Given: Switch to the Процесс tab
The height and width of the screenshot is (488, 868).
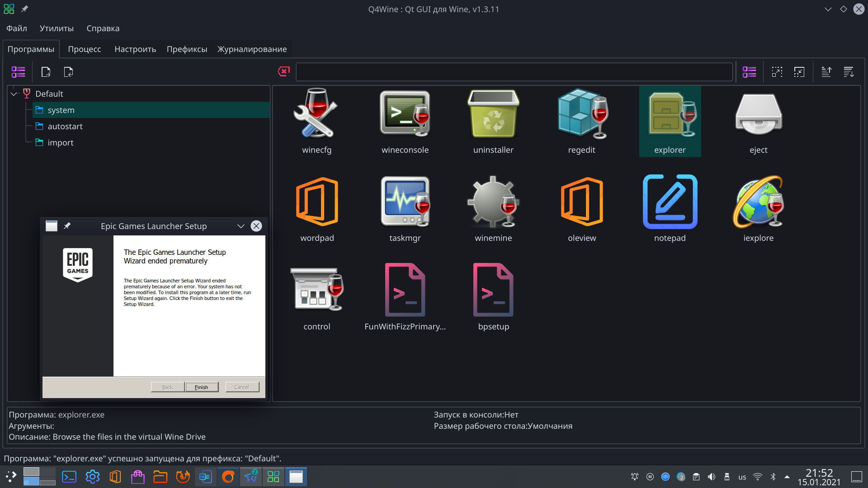Looking at the screenshot, I should pyautogui.click(x=85, y=49).
